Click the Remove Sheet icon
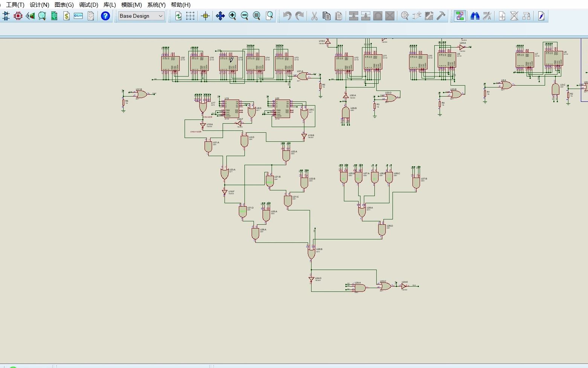 [514, 16]
